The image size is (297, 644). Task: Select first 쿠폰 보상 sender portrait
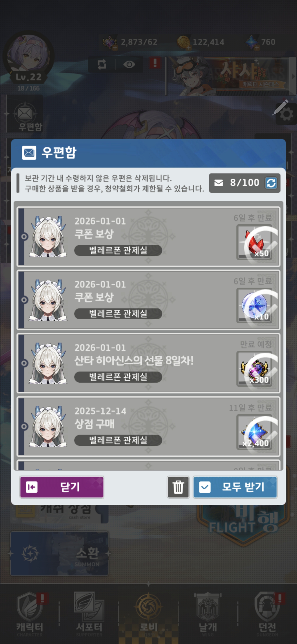tap(48, 237)
